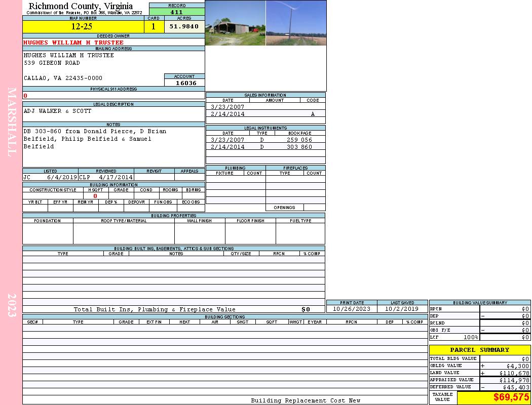Click the print date 10/26/2023
Viewport: 532px width, 405px height.
tap(351, 309)
